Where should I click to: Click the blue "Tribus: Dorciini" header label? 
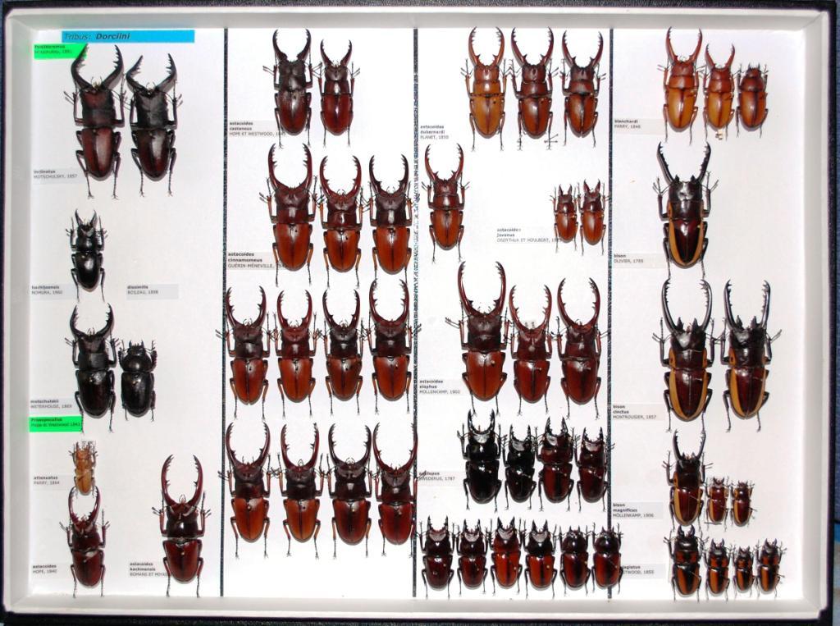tap(128, 36)
